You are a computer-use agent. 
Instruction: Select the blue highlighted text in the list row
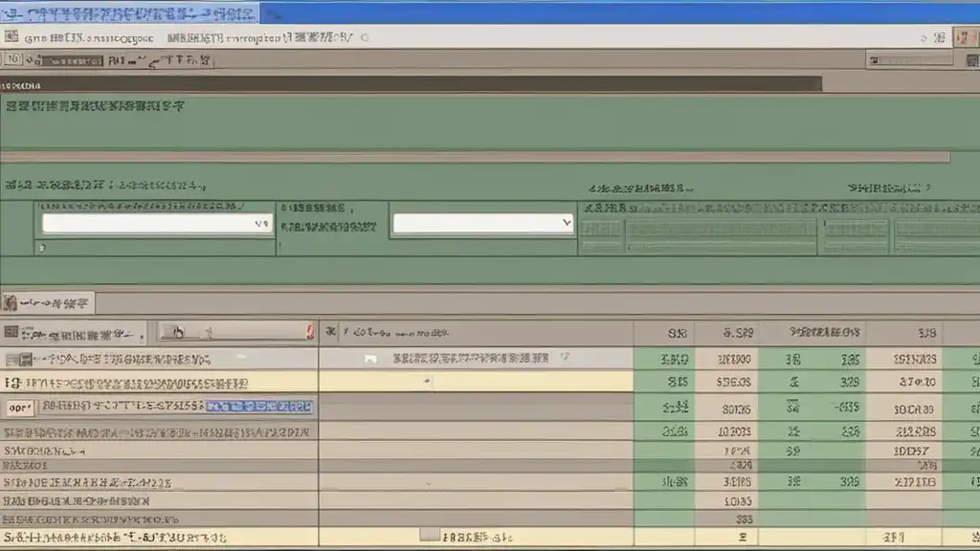259,407
